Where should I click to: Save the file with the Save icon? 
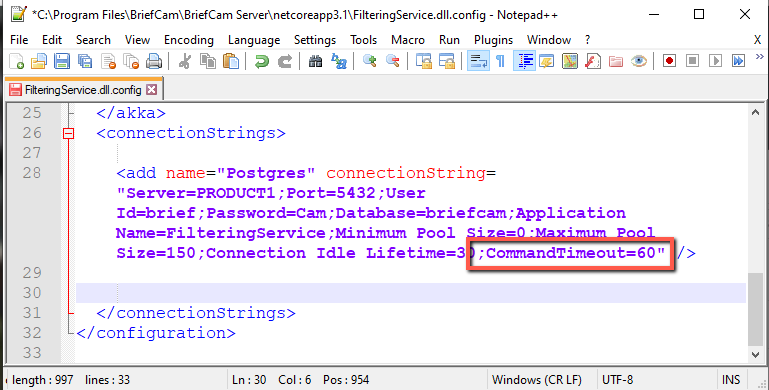tap(62, 61)
